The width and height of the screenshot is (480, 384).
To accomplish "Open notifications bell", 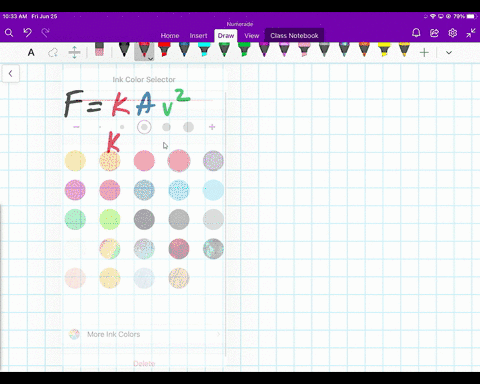I will (416, 33).
